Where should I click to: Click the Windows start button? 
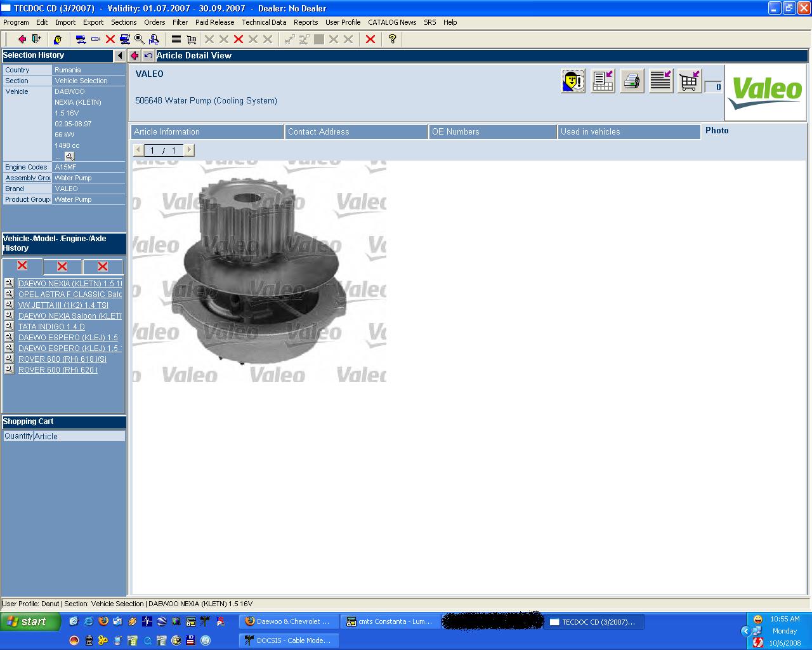click(30, 622)
